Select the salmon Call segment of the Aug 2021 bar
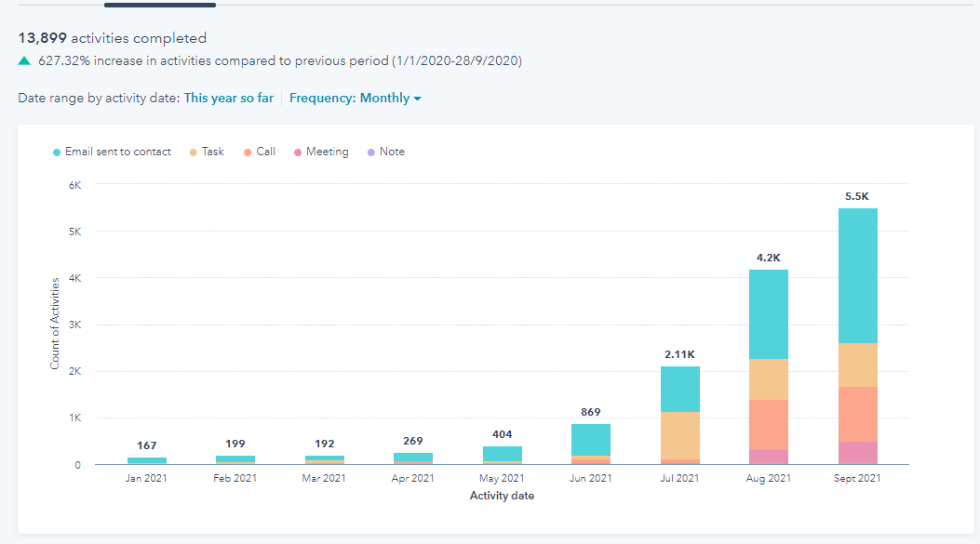The height and width of the screenshot is (544, 980). coord(768,424)
